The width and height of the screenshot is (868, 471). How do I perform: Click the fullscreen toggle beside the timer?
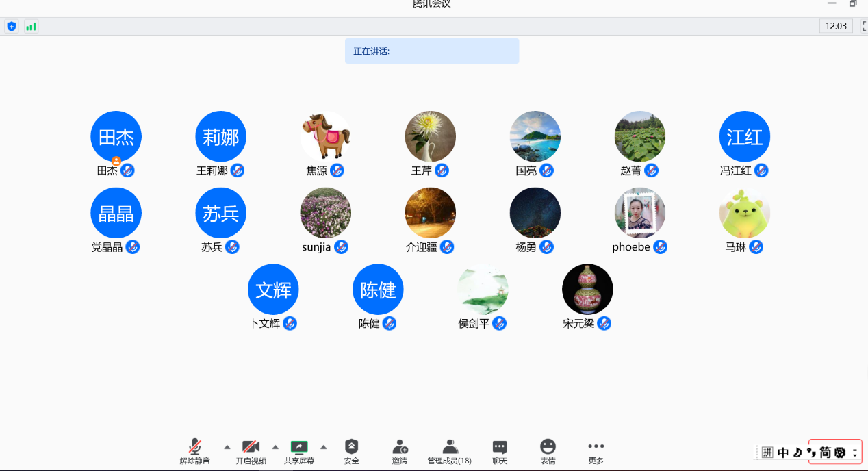(863, 27)
